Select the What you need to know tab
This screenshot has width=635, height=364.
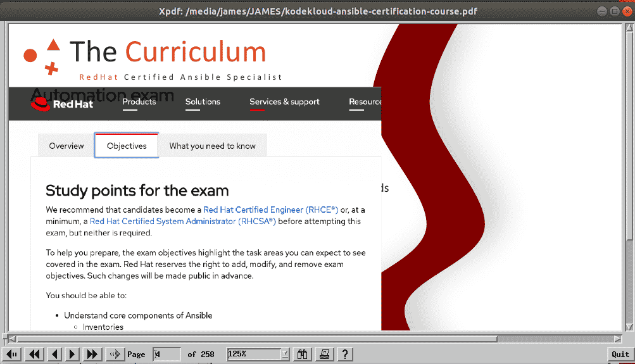[x=213, y=146]
